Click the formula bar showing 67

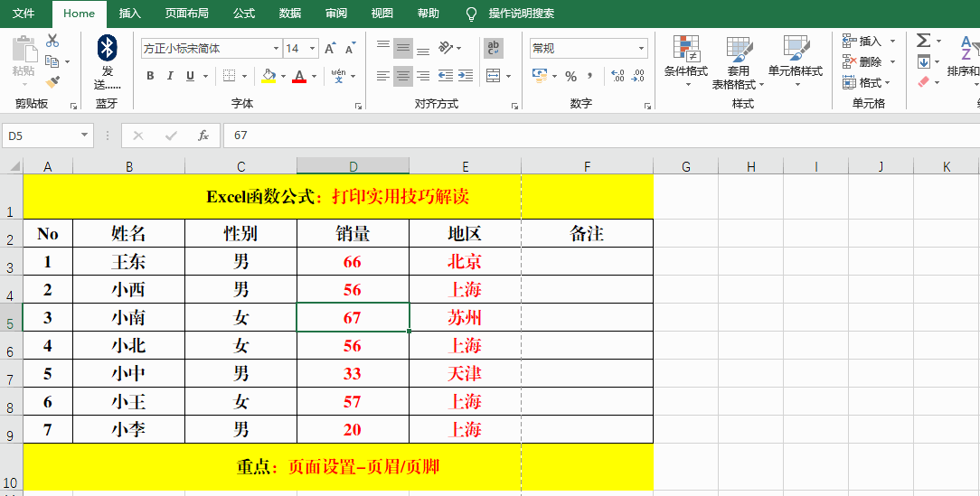[600, 136]
